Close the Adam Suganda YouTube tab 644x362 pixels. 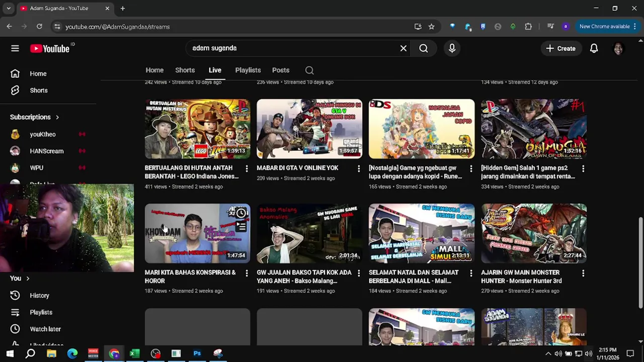107,9
